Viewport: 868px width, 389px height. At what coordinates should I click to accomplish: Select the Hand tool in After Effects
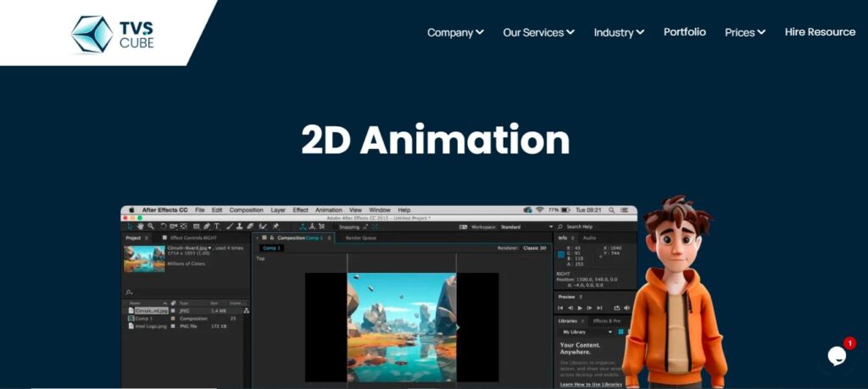[140, 226]
